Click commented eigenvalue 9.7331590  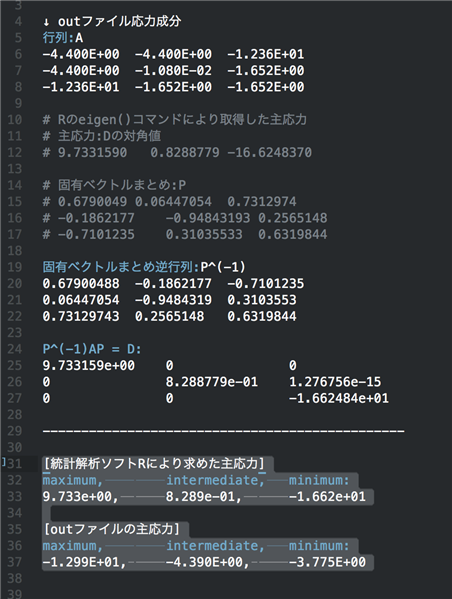[92, 152]
